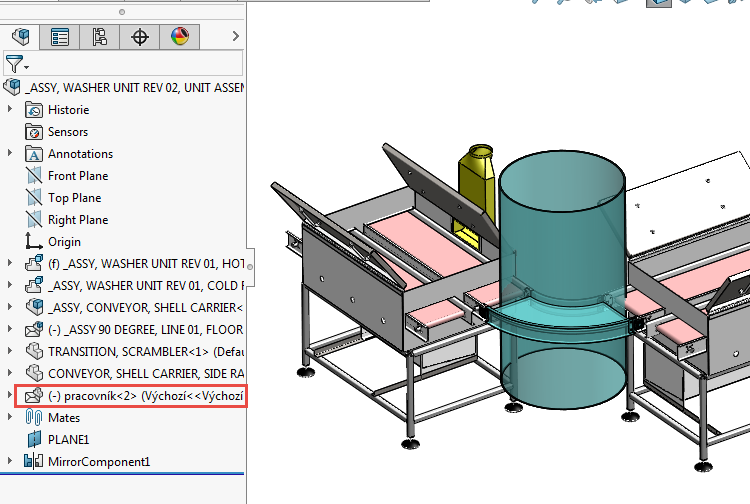Show more manager tabs with the right chevron
Image resolution: width=750 pixels, height=504 pixels.
click(x=235, y=36)
